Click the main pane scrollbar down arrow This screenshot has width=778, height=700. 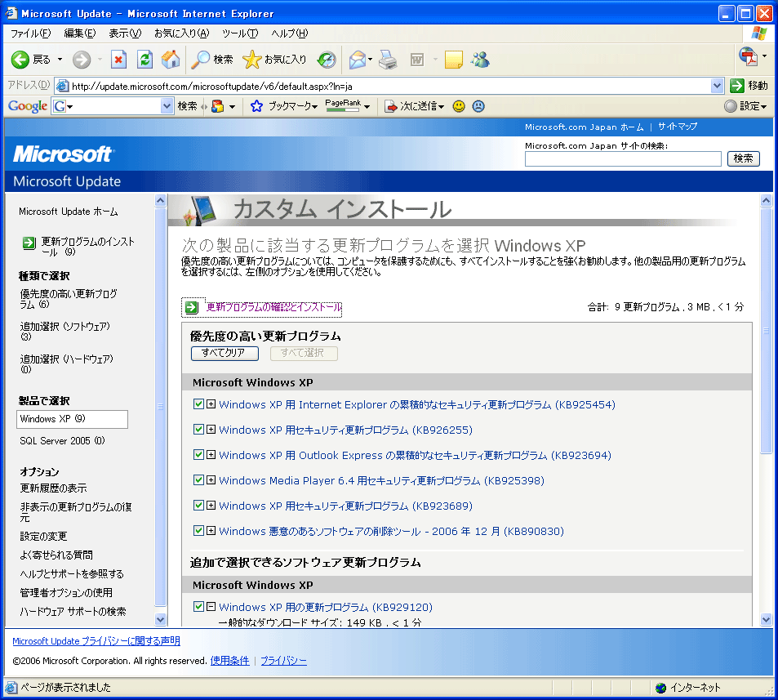766,619
